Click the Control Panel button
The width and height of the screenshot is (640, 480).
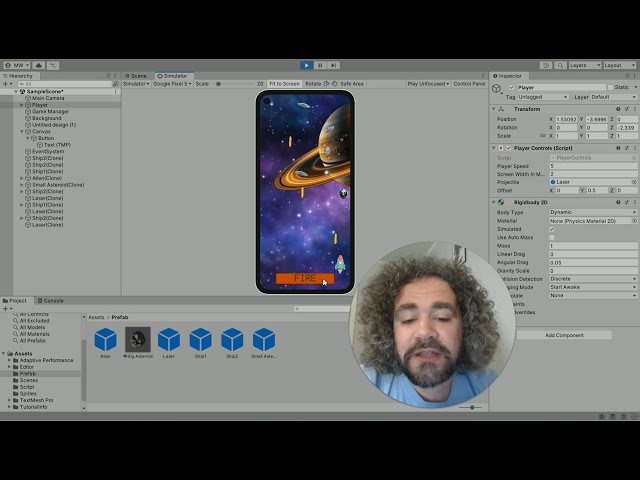pyautogui.click(x=469, y=84)
